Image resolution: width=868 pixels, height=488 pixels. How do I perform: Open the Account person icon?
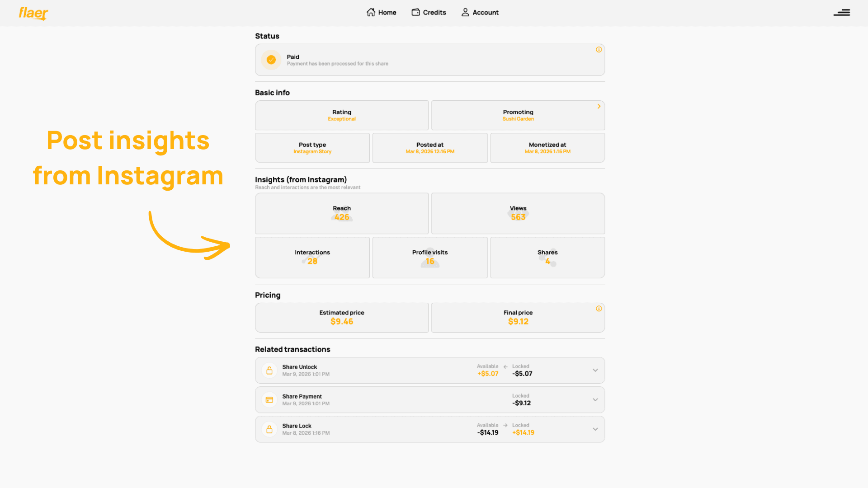465,12
